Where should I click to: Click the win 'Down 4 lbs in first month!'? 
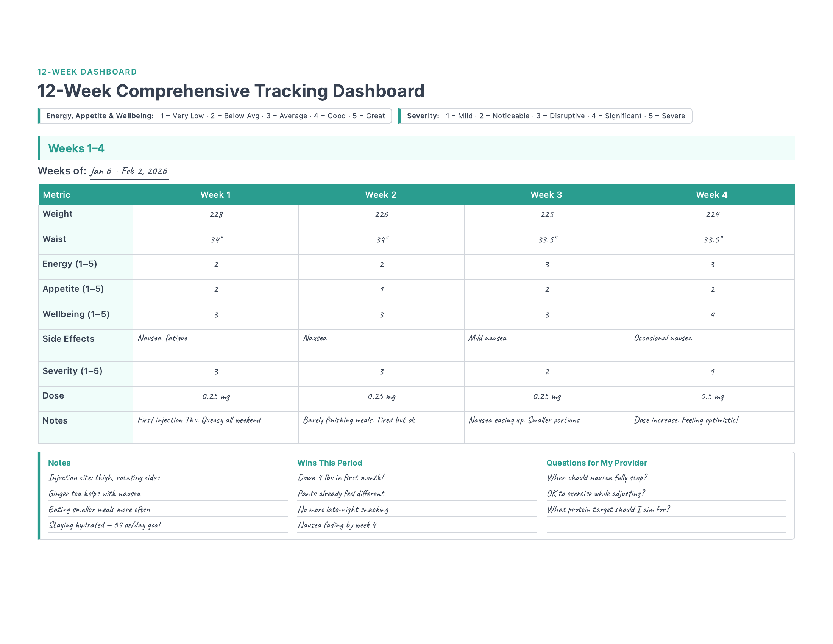tap(342, 477)
